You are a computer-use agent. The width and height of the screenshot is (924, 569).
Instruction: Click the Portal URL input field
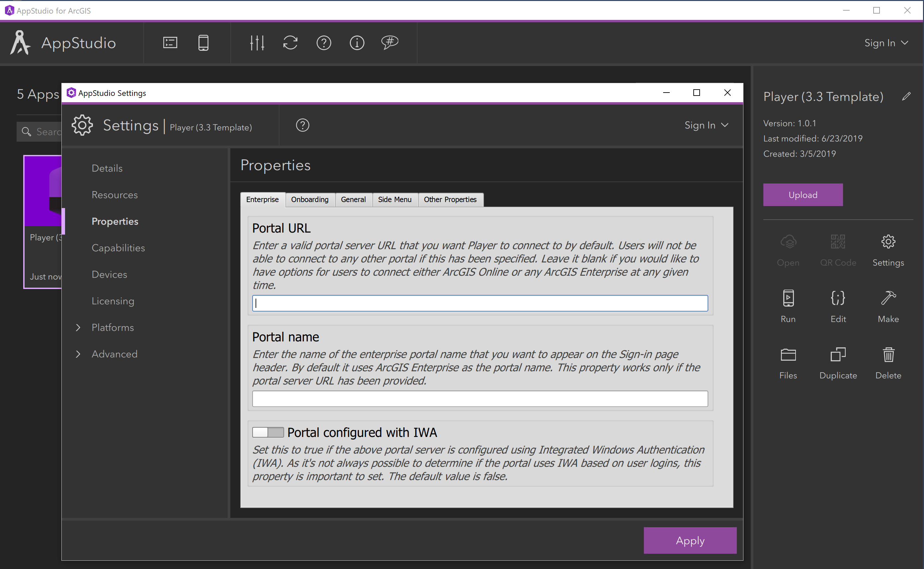coord(479,302)
